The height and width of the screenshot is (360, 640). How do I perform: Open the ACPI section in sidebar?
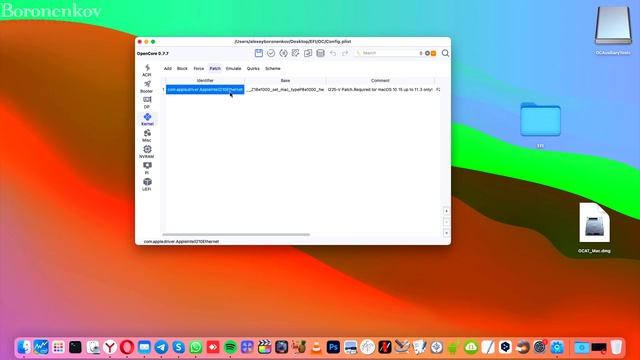(x=147, y=70)
